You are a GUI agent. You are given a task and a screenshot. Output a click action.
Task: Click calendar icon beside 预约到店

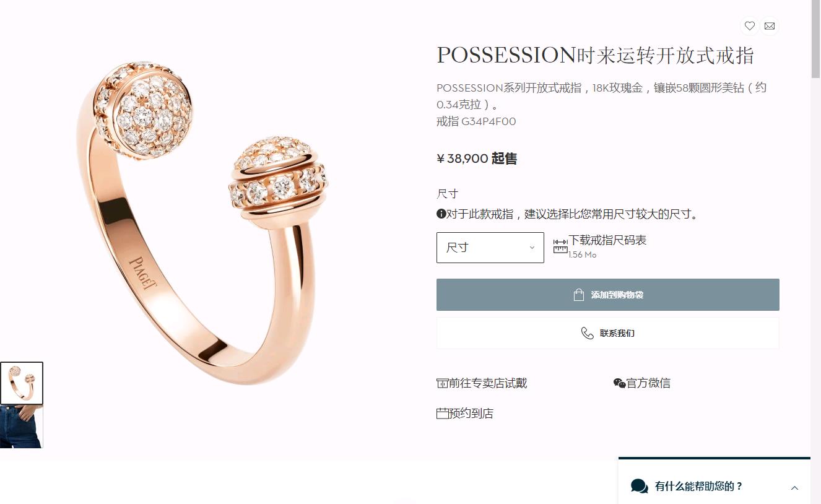(x=442, y=414)
